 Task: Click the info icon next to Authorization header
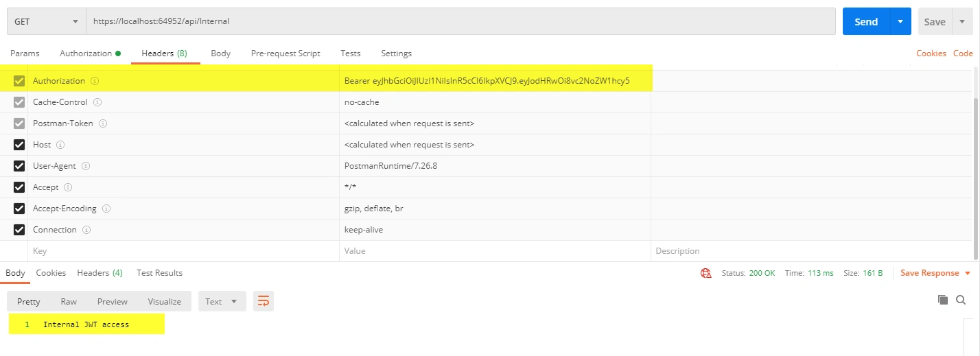coord(95,81)
